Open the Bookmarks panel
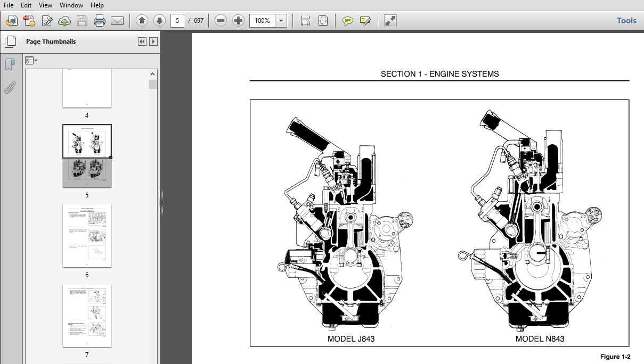644x364 pixels. (10, 65)
